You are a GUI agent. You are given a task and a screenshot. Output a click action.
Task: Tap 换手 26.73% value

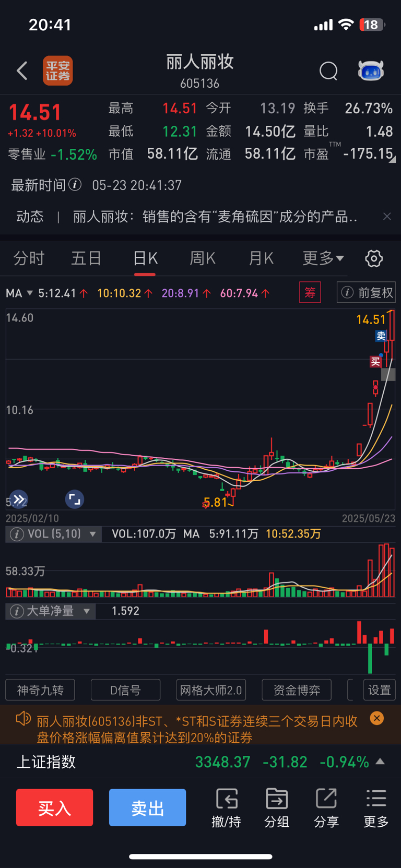tap(369, 108)
